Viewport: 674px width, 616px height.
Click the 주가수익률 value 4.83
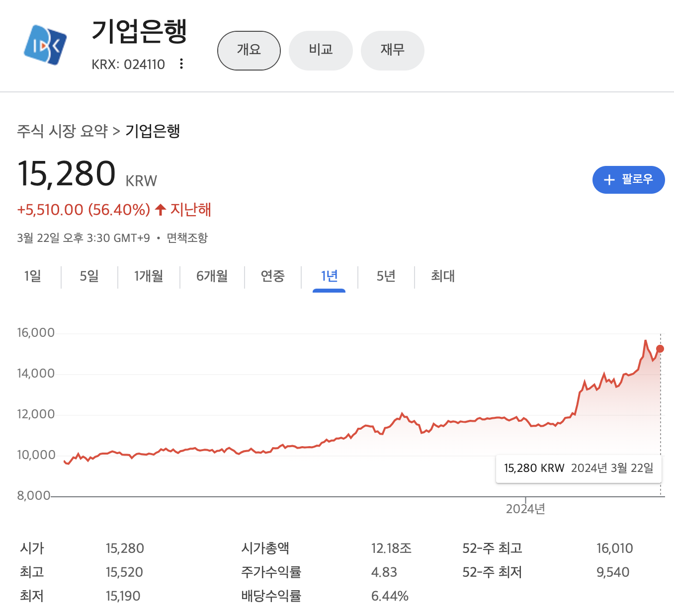[384, 572]
